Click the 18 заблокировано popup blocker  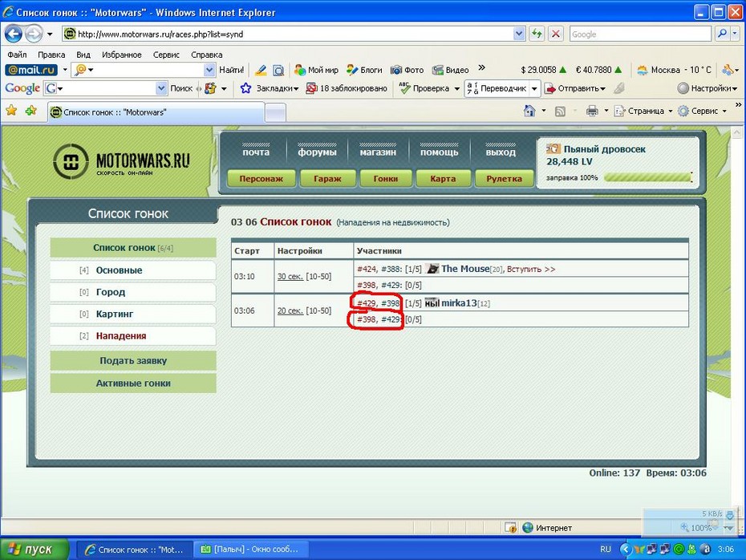(x=347, y=88)
